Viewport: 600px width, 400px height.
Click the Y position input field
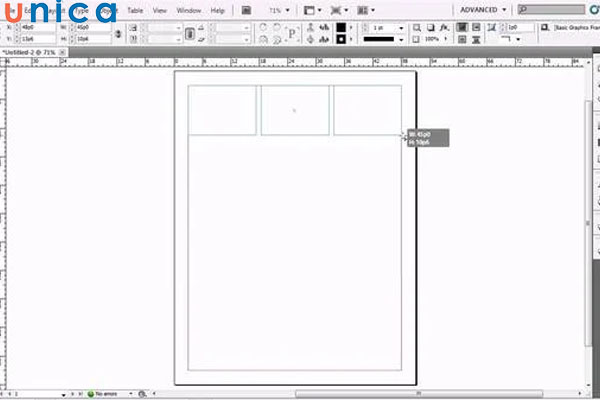[x=38, y=39]
